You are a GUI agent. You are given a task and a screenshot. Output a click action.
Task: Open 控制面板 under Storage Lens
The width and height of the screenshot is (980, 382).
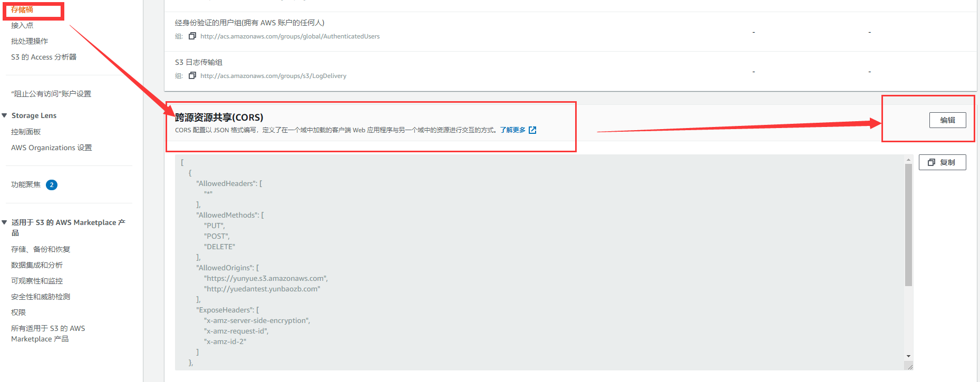click(26, 132)
